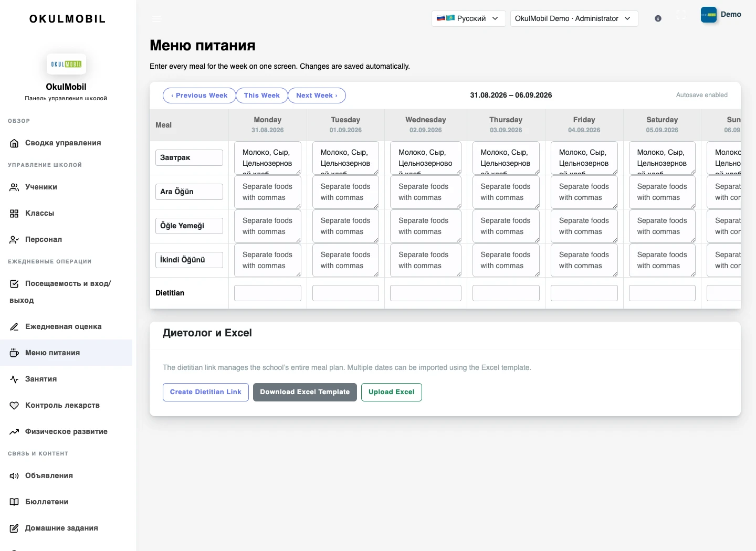Open the Русский language dropdown
Viewport: 756px width, 551px height.
click(x=468, y=18)
